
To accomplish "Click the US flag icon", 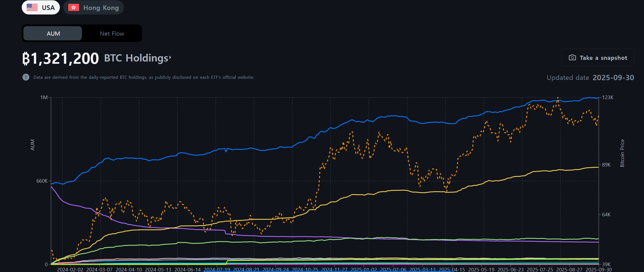I will pyautogui.click(x=32, y=8).
